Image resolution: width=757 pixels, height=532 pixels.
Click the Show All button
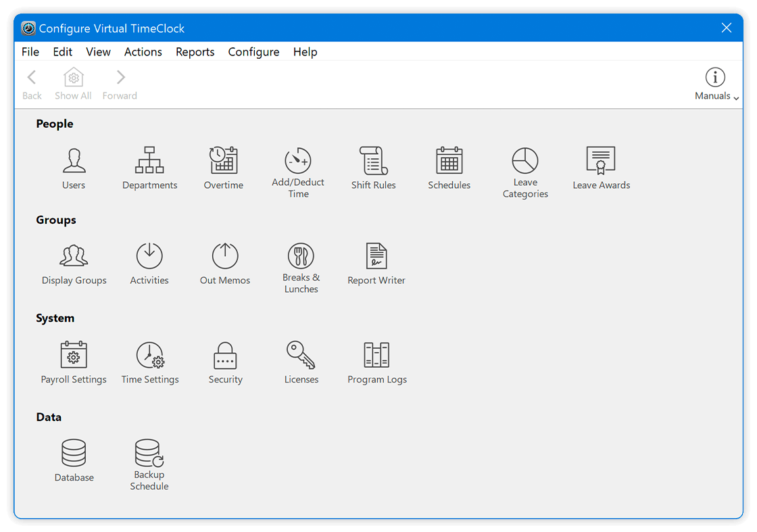tap(73, 82)
